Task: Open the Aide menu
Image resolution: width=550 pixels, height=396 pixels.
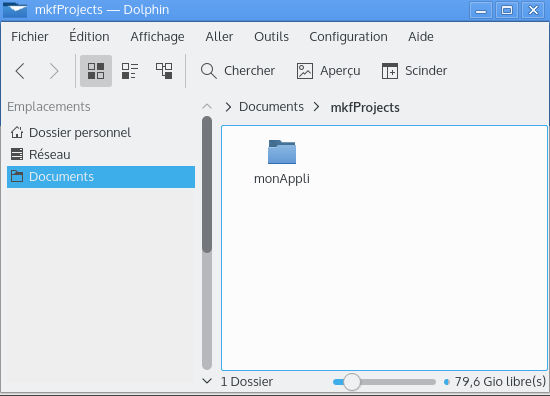Action: 421,36
